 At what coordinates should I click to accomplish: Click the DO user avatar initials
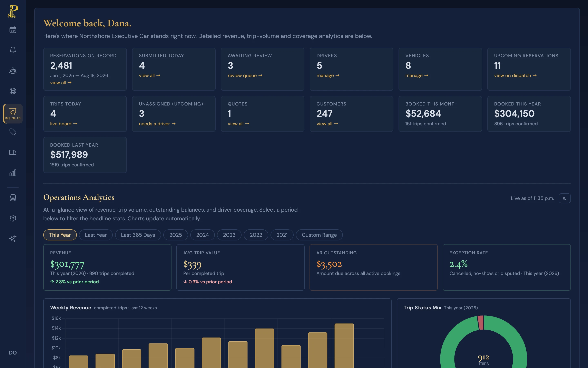(13, 353)
